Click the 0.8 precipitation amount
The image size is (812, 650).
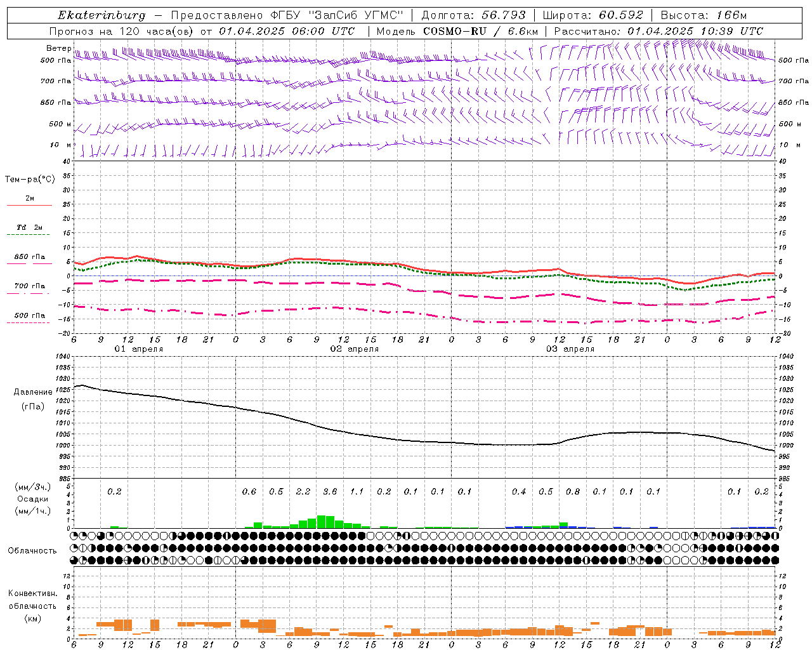[x=573, y=491]
